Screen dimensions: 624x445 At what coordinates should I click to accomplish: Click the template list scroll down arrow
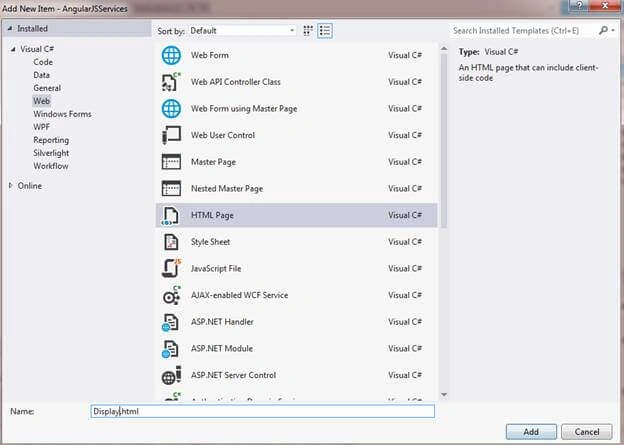(x=444, y=395)
